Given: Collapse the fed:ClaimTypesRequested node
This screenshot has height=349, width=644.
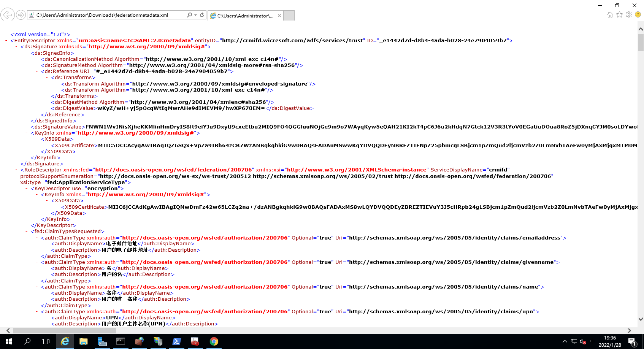Looking at the screenshot, I should point(27,232).
